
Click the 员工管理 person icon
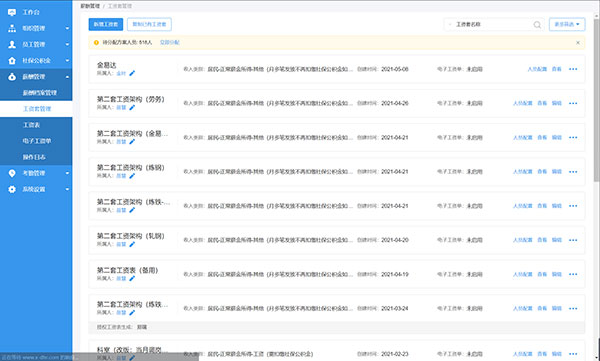(x=12, y=44)
